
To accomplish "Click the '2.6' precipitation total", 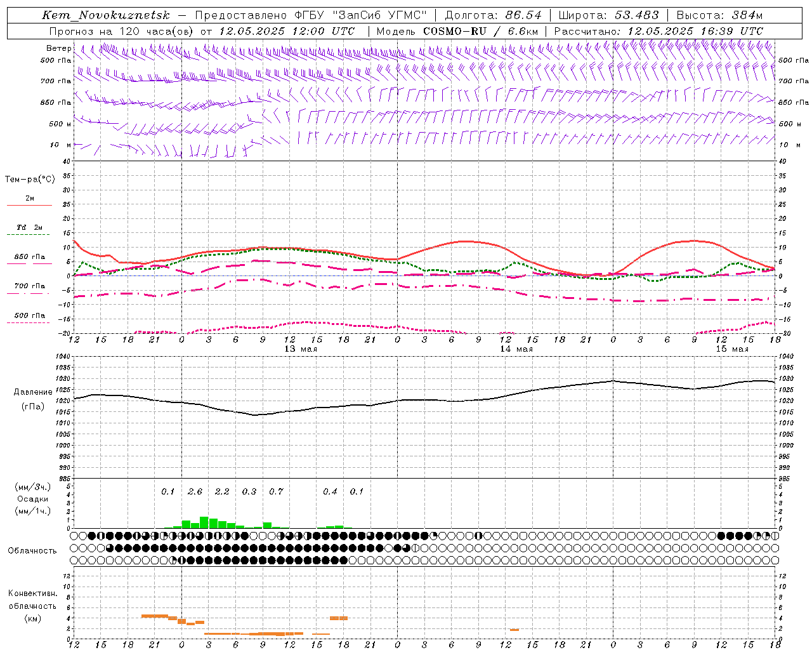I will (x=195, y=491).
